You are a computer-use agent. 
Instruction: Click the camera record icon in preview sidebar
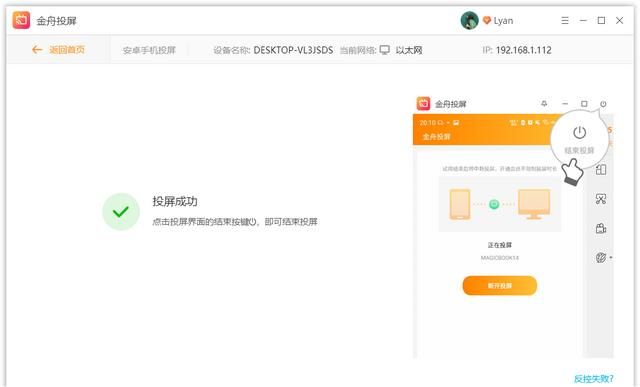pyautogui.click(x=601, y=228)
